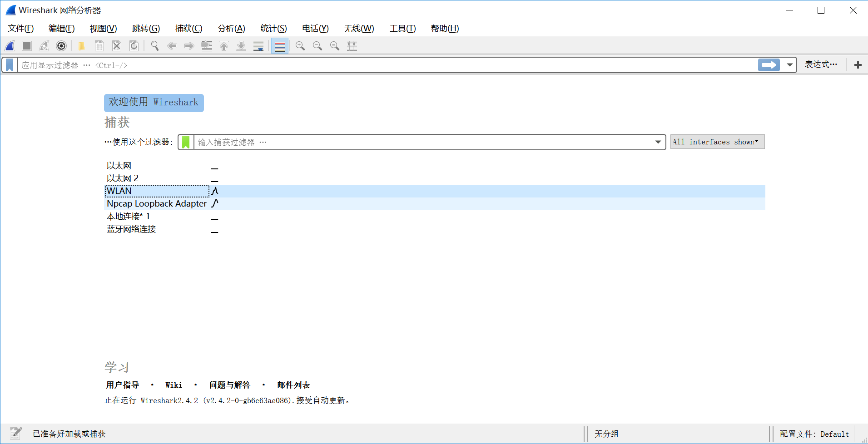Click the find packet magnifier icon

(155, 46)
